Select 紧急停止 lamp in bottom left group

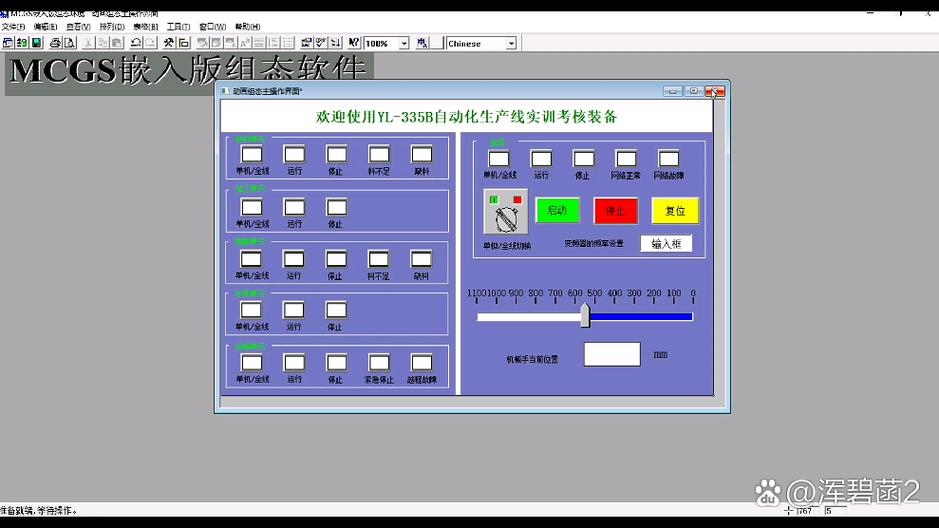click(379, 363)
